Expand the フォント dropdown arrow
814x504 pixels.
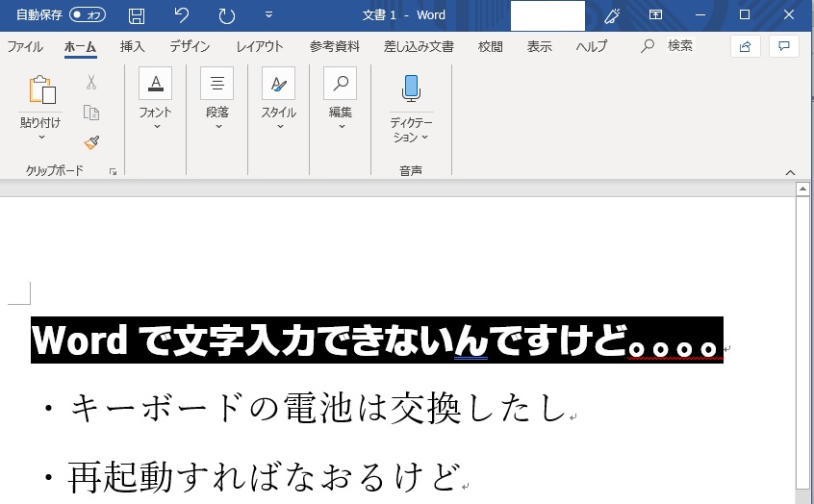(x=157, y=126)
